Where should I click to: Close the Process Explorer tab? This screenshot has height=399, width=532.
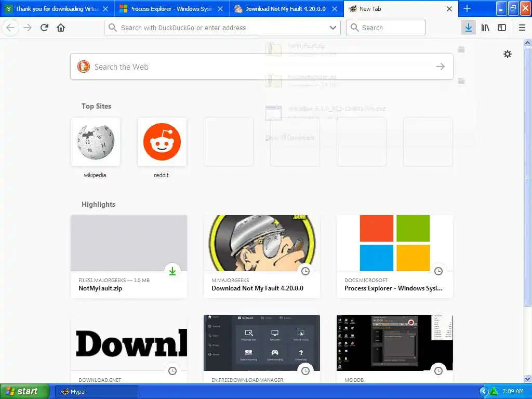coord(220,9)
